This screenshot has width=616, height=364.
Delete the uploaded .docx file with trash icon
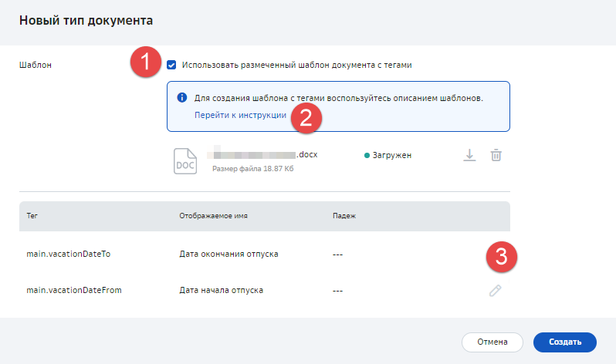(496, 155)
